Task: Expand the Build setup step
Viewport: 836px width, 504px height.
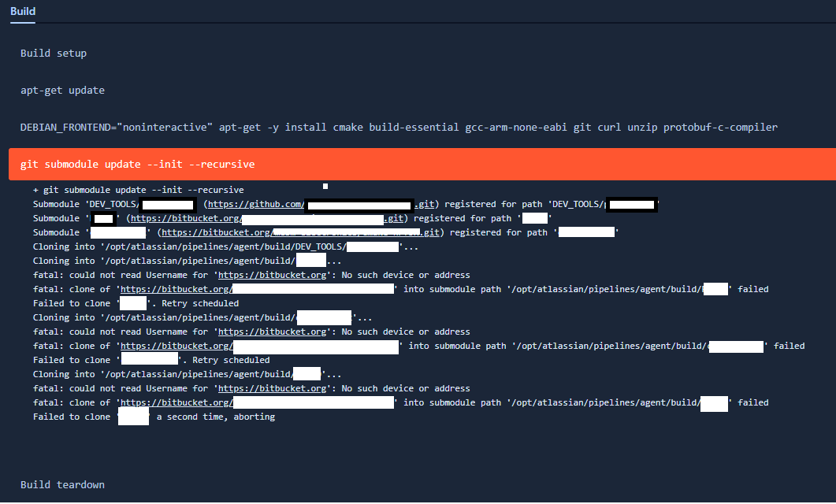Action: click(54, 54)
